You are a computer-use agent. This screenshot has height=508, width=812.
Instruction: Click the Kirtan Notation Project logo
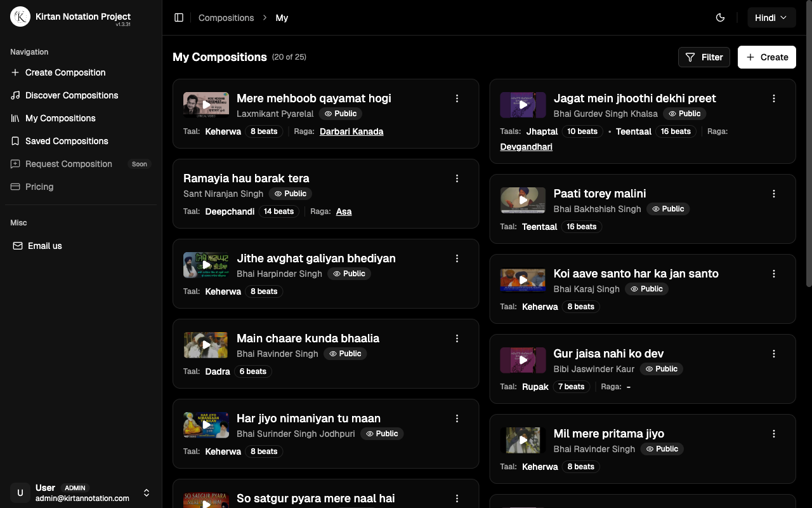pos(20,17)
